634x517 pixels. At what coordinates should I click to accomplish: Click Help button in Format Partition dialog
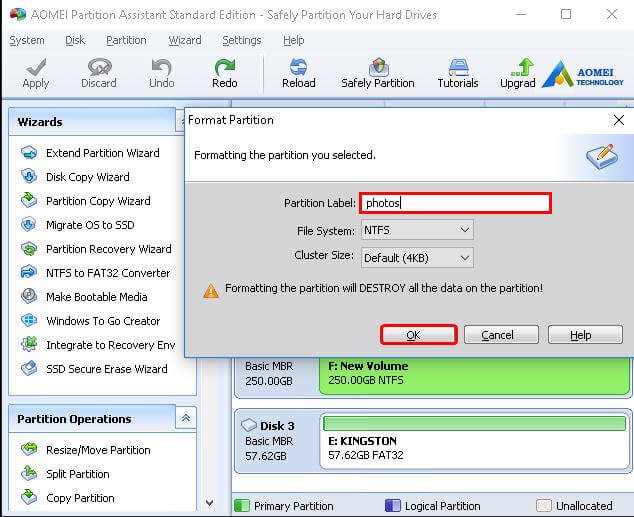(x=585, y=335)
